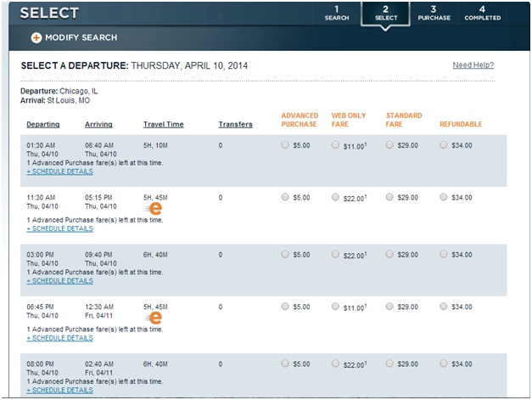This screenshot has width=532, height=400.
Task: Click the express 'e' icon on 06:45 PM trip
Action: pyautogui.click(x=154, y=318)
